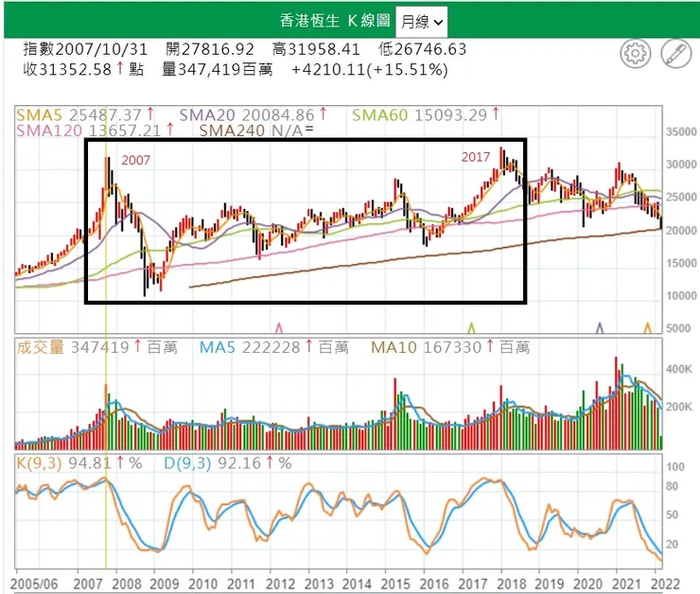This screenshot has height=594, width=700.
Task: Click the purple event marker near 2020
Action: pyautogui.click(x=600, y=328)
